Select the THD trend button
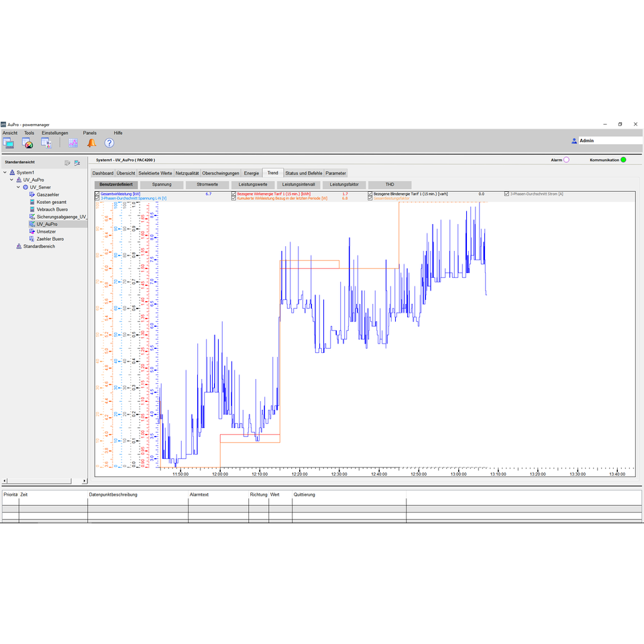This screenshot has width=644, height=644. [390, 185]
